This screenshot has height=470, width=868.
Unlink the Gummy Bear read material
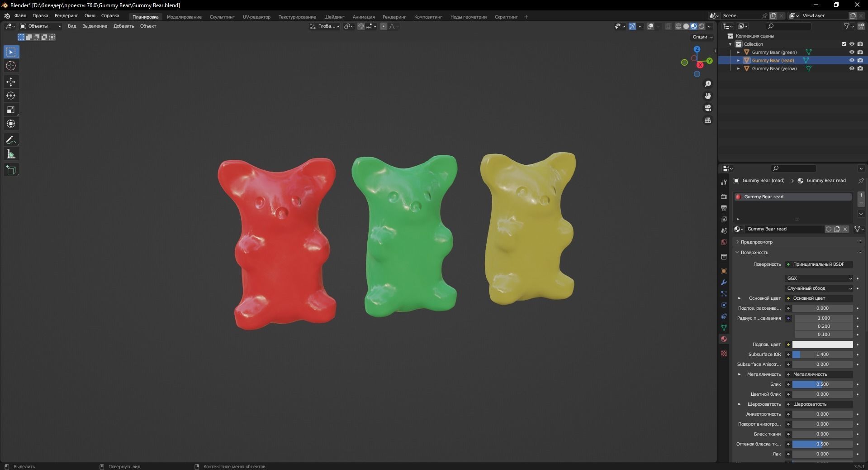pos(845,229)
